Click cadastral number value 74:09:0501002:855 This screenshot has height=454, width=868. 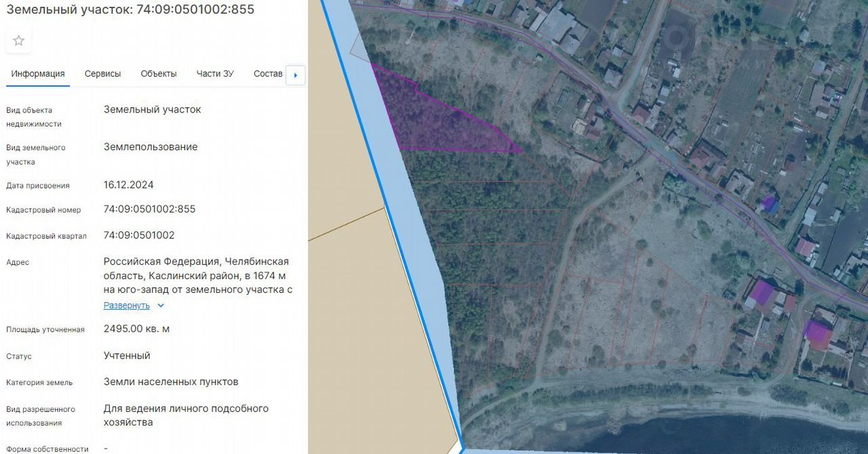click(149, 209)
